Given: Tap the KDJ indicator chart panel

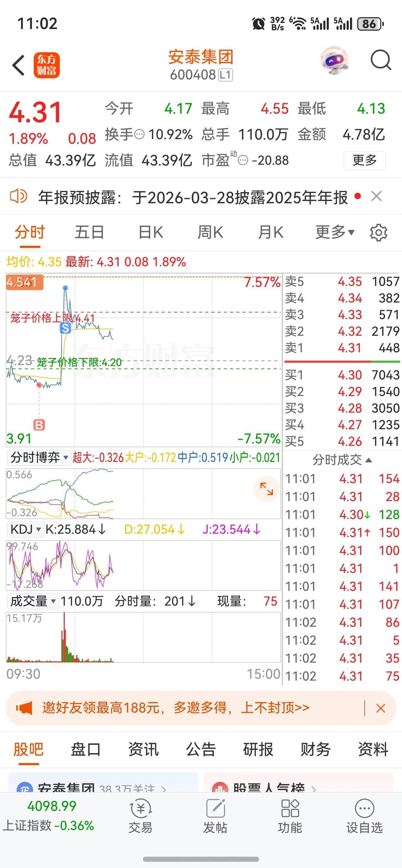Looking at the screenshot, I should (x=144, y=565).
